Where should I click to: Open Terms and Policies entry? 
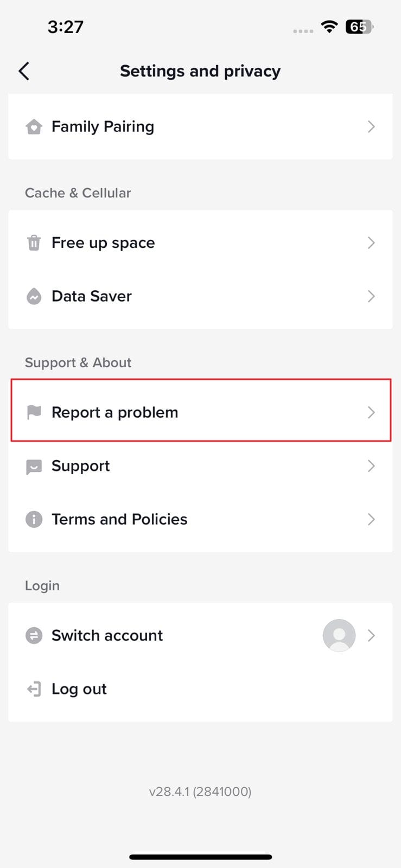pyautogui.click(x=200, y=519)
